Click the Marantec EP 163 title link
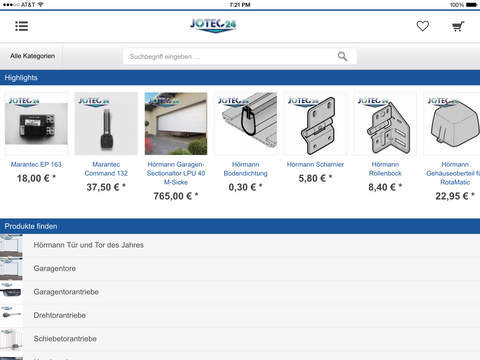480x360 pixels. tap(36, 164)
